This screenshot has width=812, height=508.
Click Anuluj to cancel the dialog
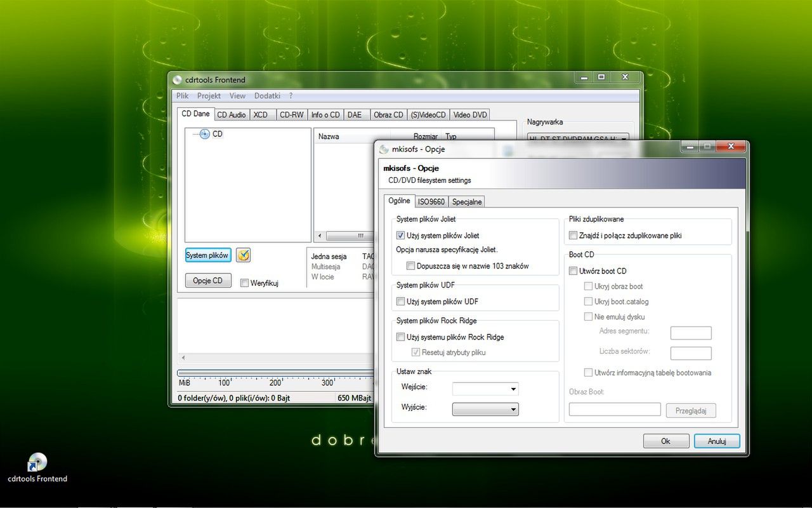(717, 441)
